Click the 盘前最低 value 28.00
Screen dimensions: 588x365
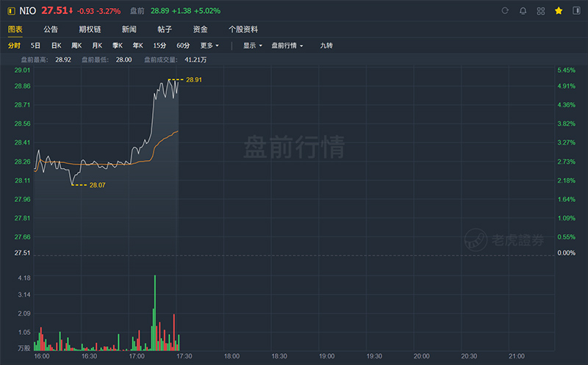(x=123, y=60)
